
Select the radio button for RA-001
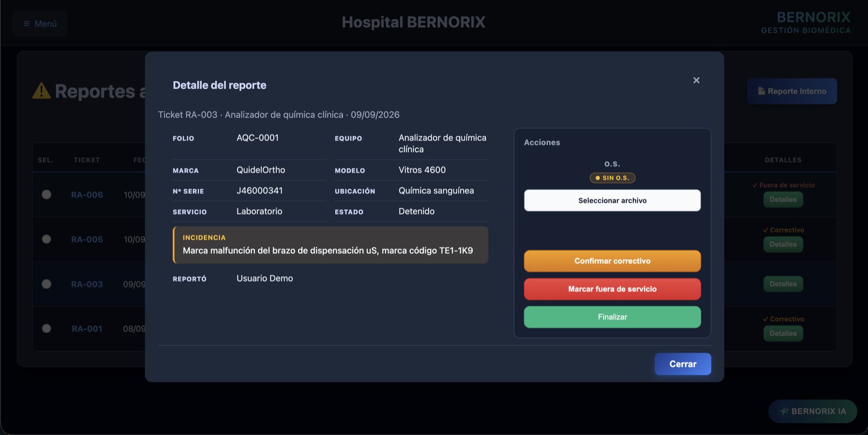pyautogui.click(x=46, y=329)
